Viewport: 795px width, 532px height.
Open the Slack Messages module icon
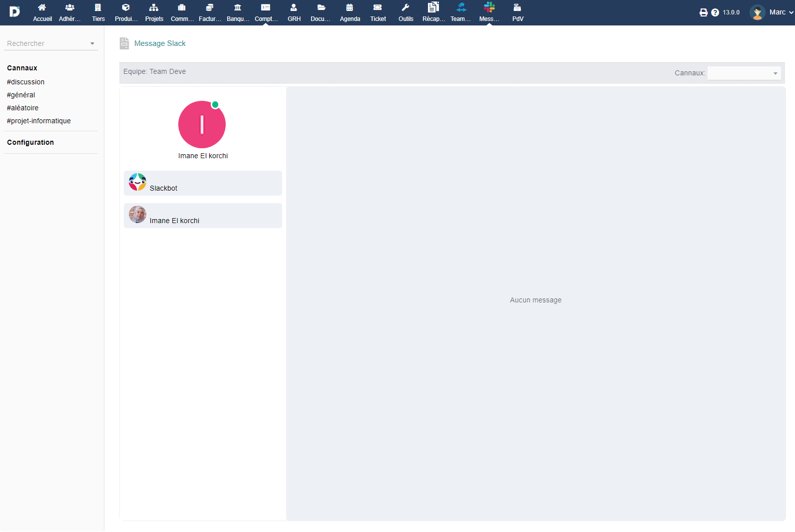point(489,7)
